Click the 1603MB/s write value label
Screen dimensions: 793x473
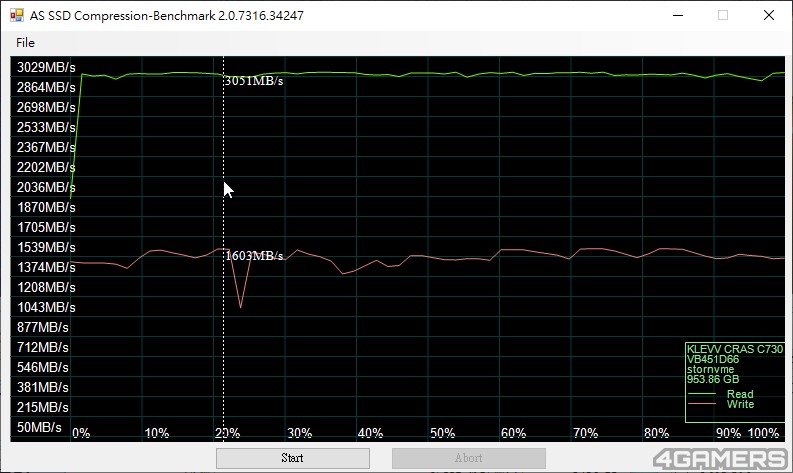(x=254, y=255)
